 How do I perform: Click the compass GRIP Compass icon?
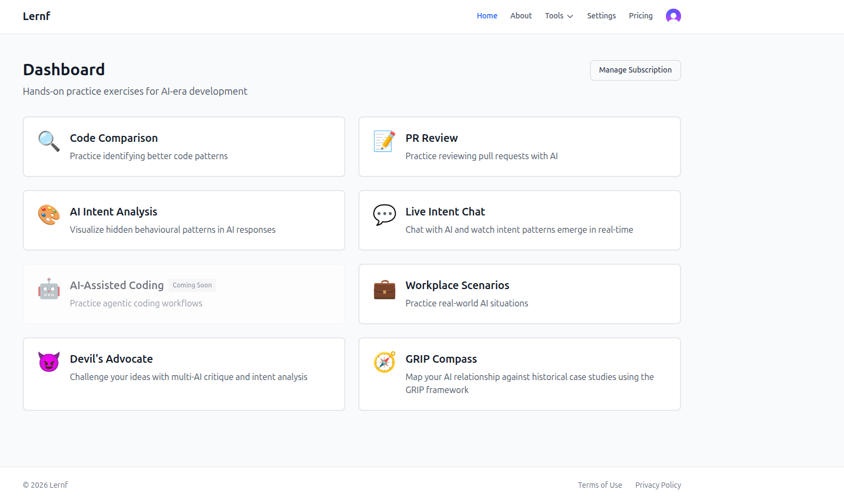click(x=384, y=362)
